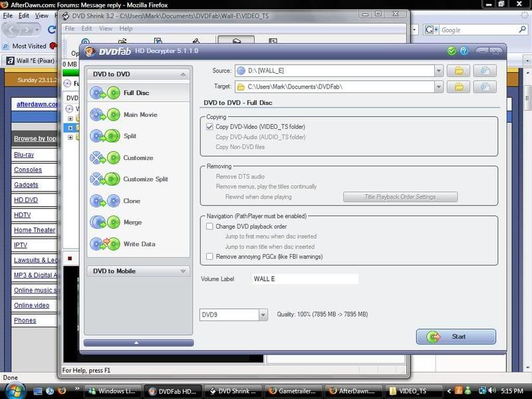Select Write Data mode
Image resolution: width=532 pixels, height=399 pixels.
(x=138, y=244)
